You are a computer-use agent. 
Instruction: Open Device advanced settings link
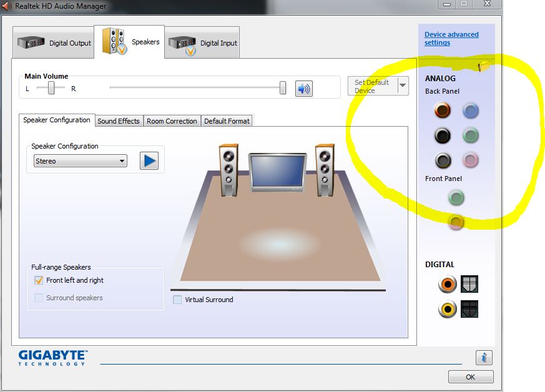pyautogui.click(x=451, y=38)
